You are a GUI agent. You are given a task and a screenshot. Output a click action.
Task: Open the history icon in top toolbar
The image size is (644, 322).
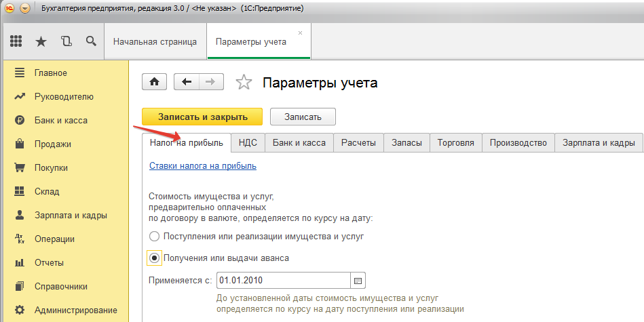coord(66,41)
